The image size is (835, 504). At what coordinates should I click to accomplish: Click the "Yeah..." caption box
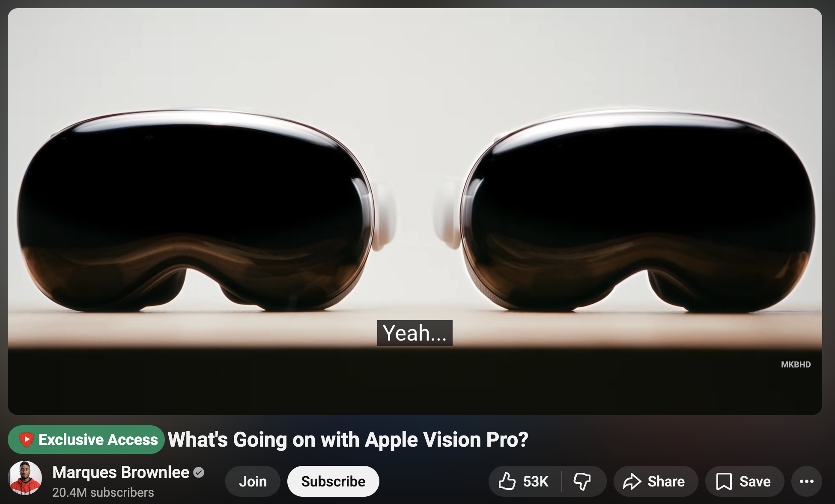(415, 333)
